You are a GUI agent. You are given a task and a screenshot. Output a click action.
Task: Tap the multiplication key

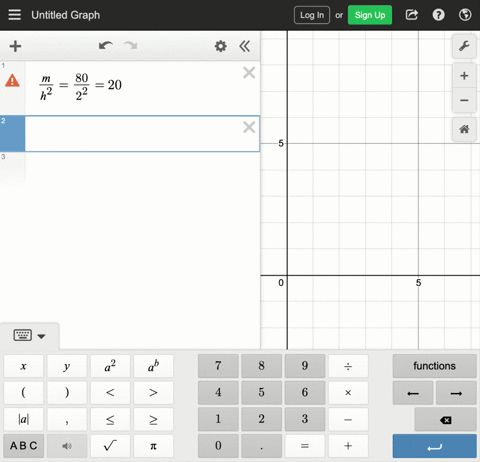pyautogui.click(x=348, y=393)
